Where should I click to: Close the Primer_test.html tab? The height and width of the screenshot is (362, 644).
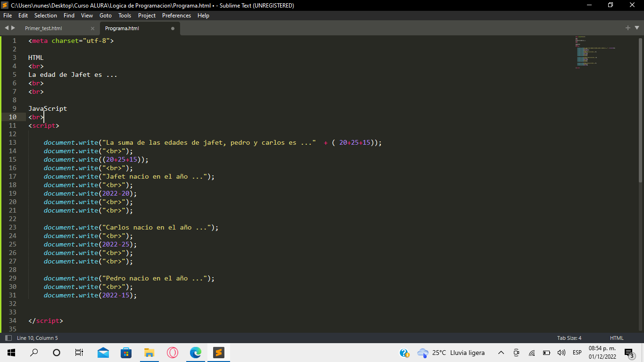coord(92,28)
